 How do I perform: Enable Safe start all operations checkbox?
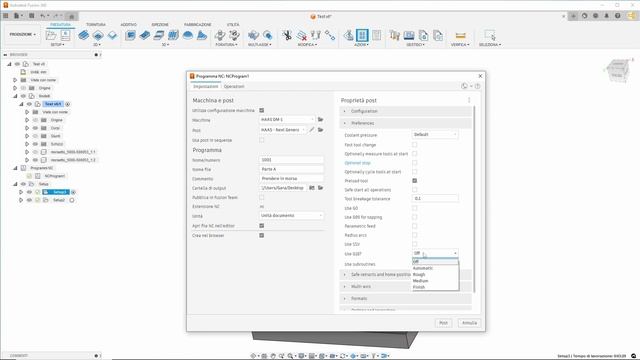[x=415, y=189]
